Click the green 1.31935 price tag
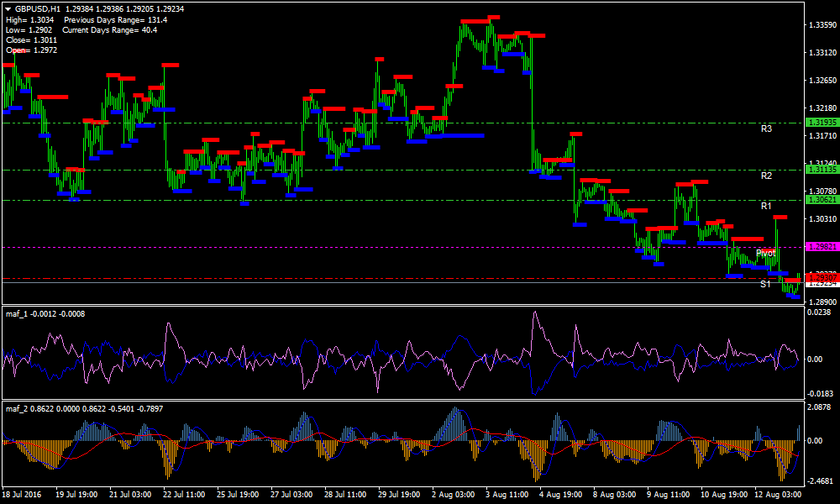This screenshot has width=840, height=504. [822, 123]
